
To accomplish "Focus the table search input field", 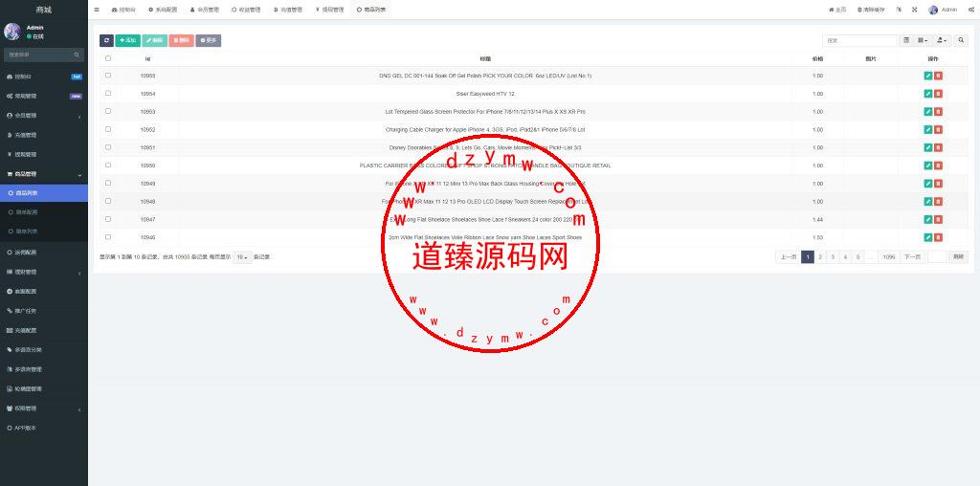I will (x=859, y=40).
